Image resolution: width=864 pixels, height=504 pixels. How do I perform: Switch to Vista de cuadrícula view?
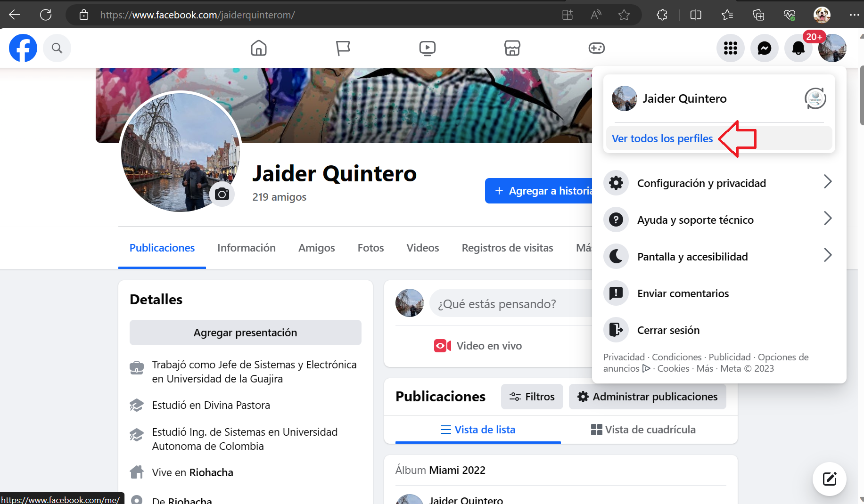pyautogui.click(x=643, y=430)
